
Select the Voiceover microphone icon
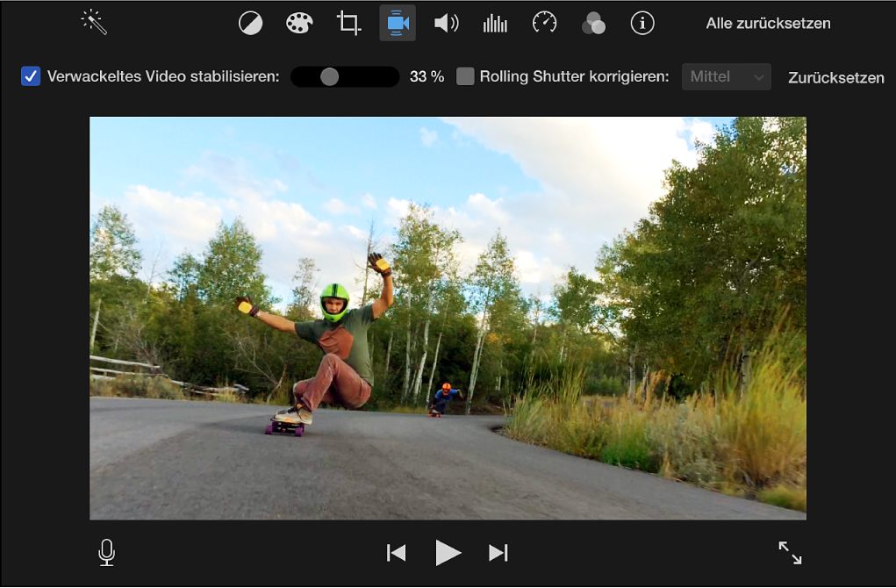coord(106,553)
